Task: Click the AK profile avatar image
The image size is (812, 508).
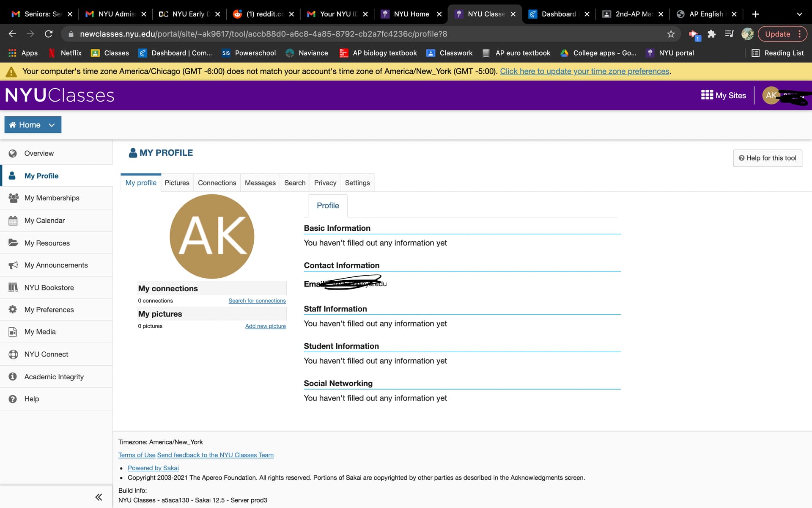Action: [212, 236]
